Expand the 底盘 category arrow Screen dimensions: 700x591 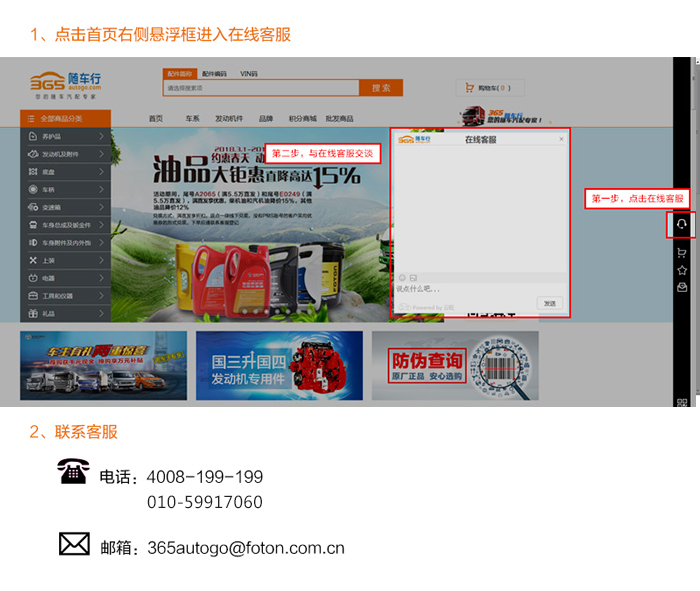tap(101, 171)
